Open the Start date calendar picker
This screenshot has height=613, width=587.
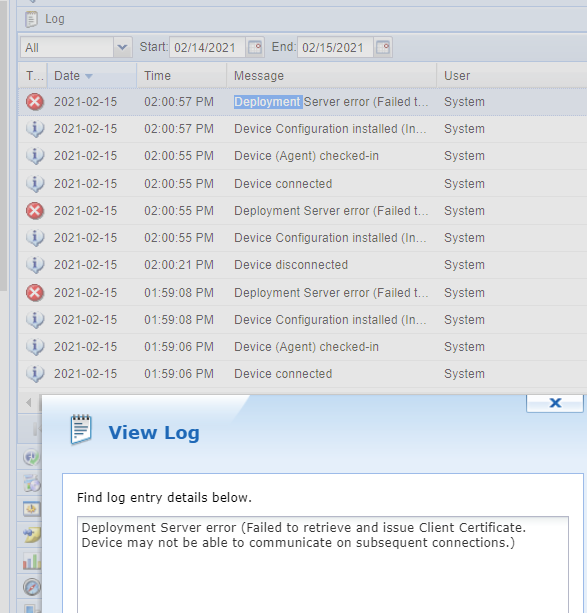255,47
